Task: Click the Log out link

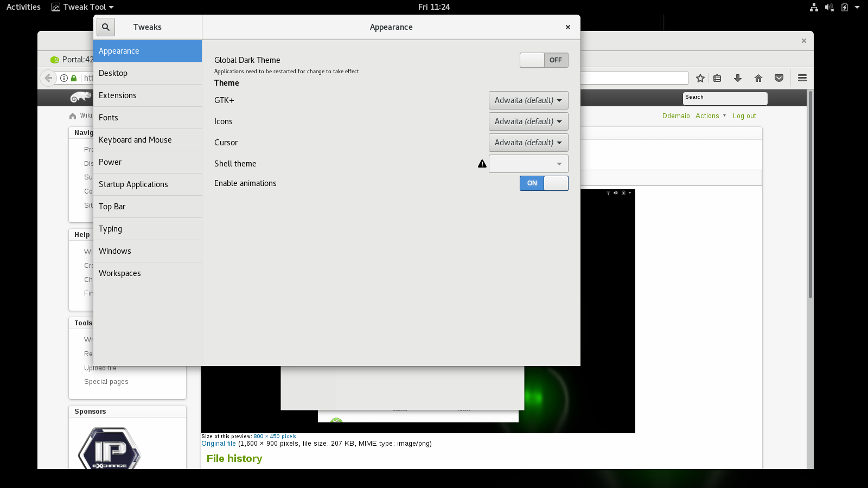Action: 744,116
